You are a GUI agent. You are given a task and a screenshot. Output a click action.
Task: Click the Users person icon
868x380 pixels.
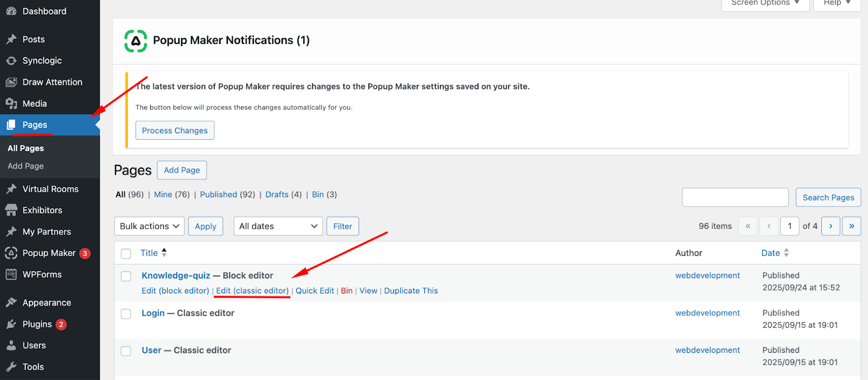[x=11, y=346]
